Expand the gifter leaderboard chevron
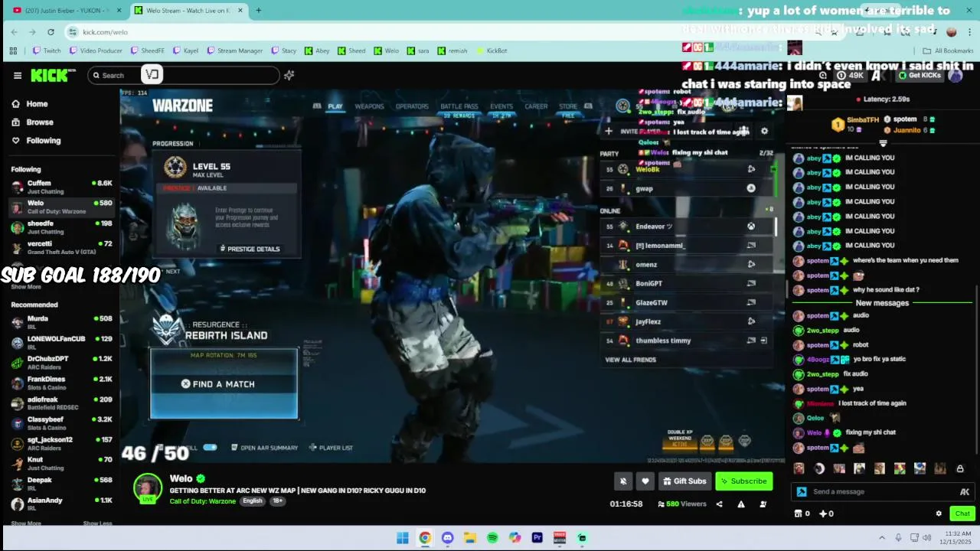 click(x=883, y=143)
